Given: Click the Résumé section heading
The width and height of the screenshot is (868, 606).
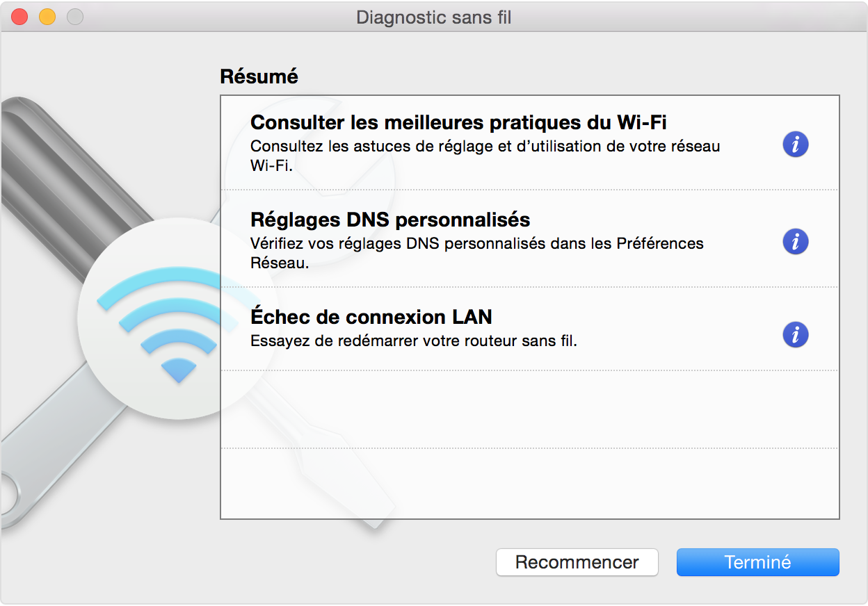Looking at the screenshot, I should pos(259,76).
